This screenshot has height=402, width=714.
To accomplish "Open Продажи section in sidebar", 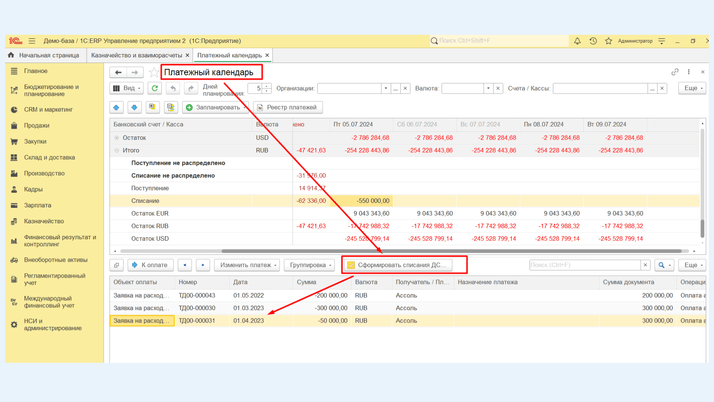I will pyautogui.click(x=37, y=125).
